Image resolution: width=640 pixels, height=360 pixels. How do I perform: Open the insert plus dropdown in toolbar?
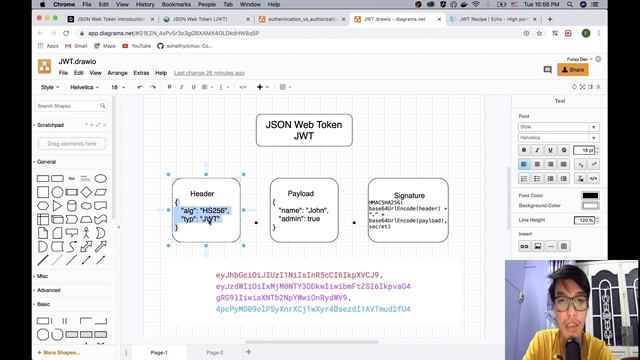262,87
